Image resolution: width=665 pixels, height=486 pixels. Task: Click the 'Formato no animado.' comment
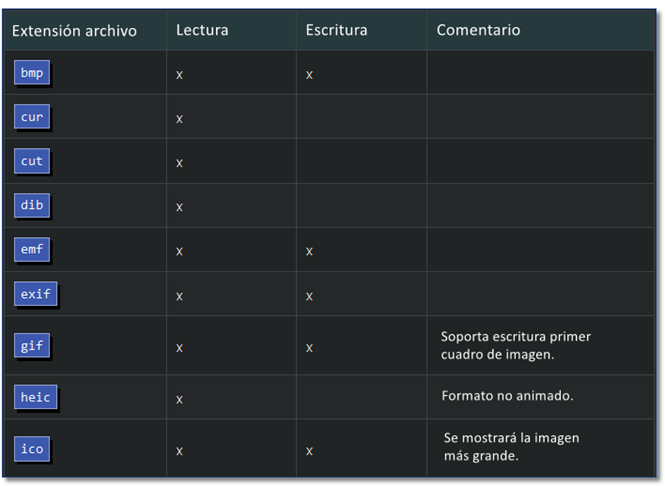507,396
